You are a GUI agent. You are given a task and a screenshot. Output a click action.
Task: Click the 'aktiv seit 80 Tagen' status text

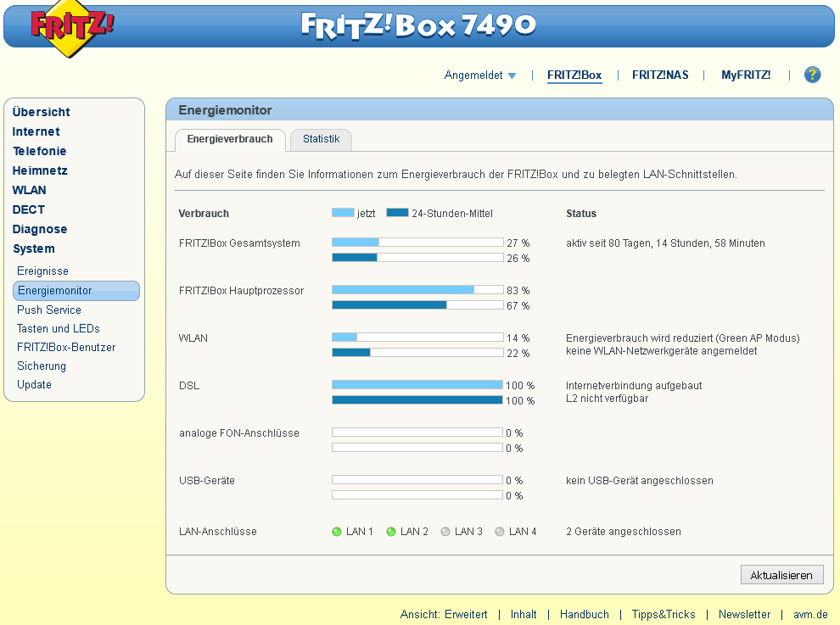[665, 243]
